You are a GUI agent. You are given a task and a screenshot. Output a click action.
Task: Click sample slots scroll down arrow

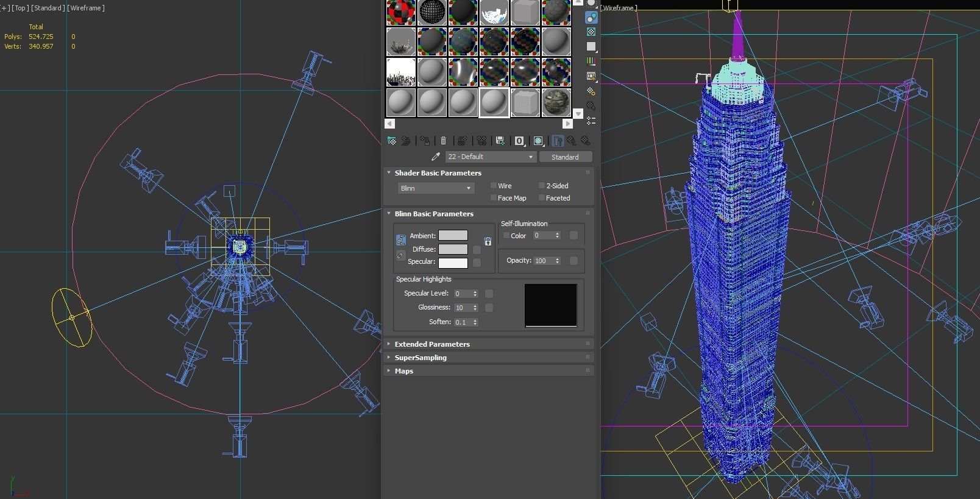point(578,114)
